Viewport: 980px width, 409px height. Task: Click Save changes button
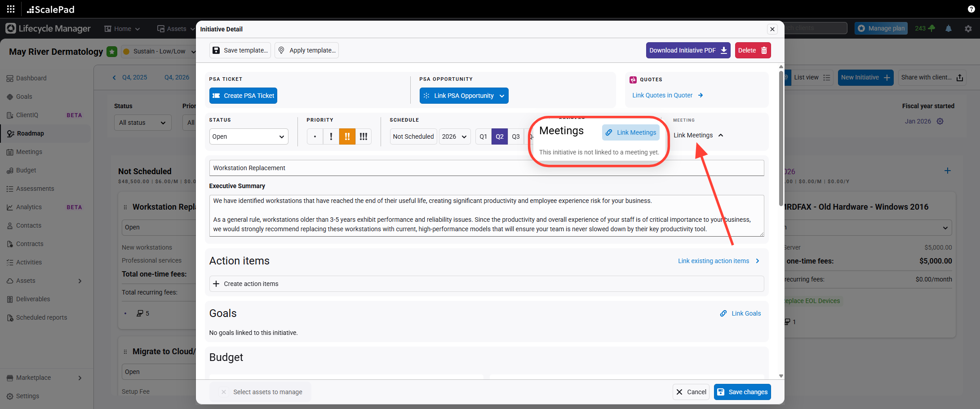click(742, 392)
